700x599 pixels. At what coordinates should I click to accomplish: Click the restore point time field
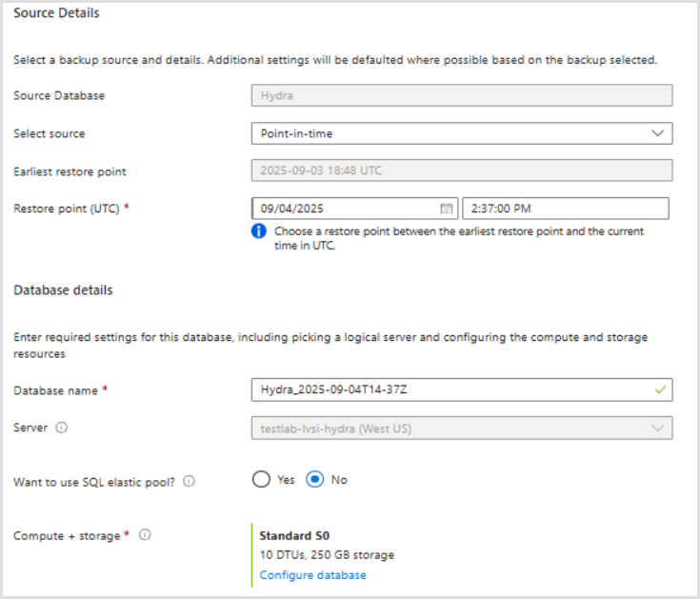point(565,209)
